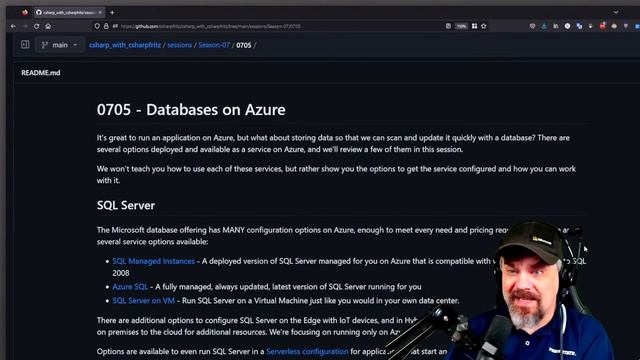Click the Firefox icon left of tabs
Viewport: 640px width, 360px height.
point(25,12)
